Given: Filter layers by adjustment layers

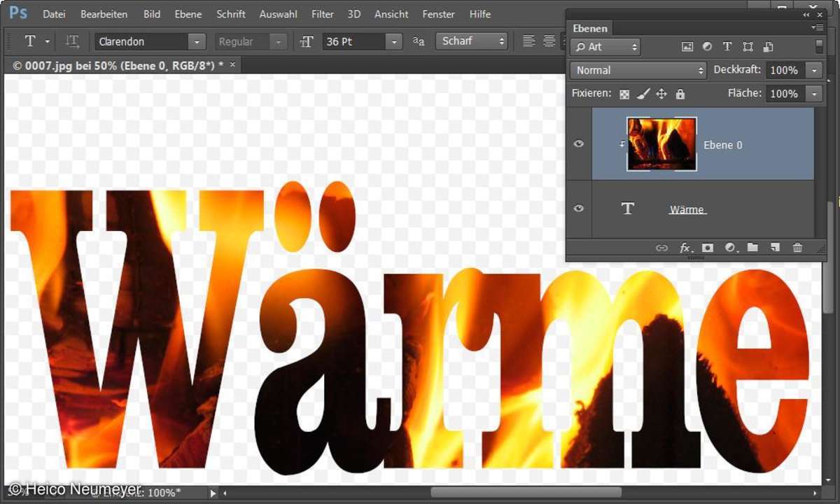Looking at the screenshot, I should pos(707,47).
